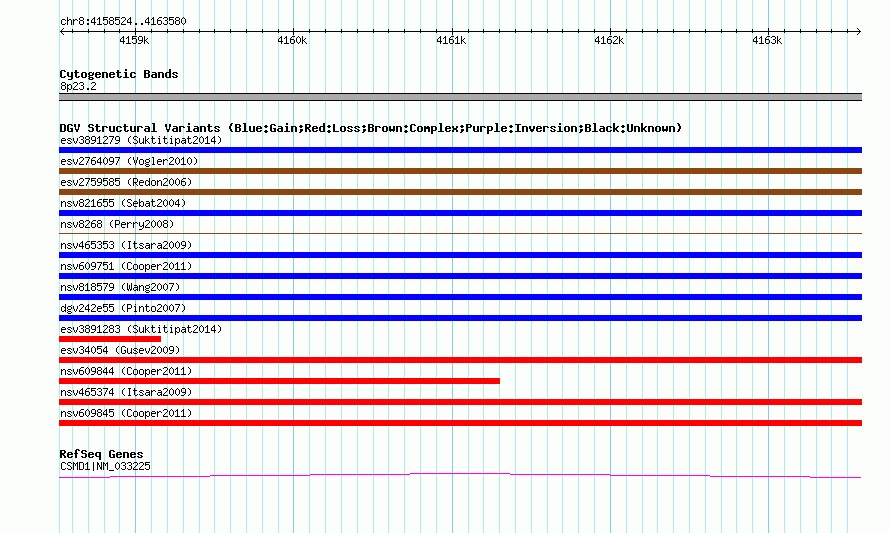The width and height of the screenshot is (890, 533).
Task: Select the magenta CSMD1 gene line
Action: point(460,475)
